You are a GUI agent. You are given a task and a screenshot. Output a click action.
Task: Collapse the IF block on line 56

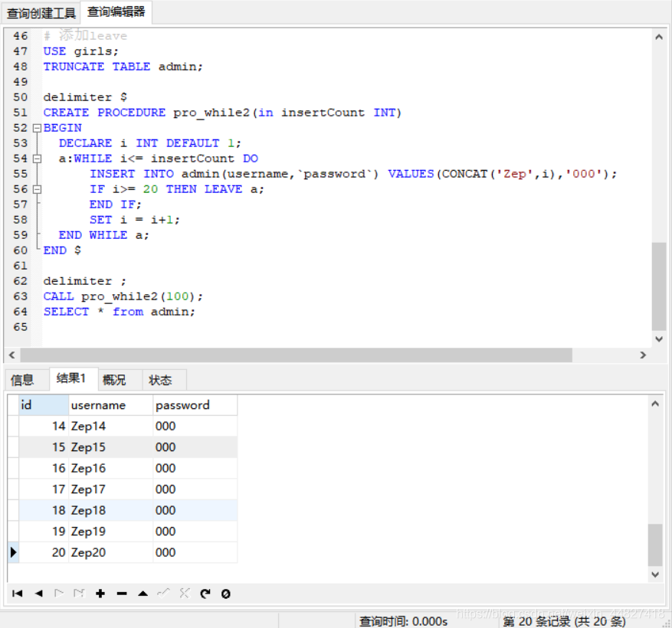click(x=38, y=189)
